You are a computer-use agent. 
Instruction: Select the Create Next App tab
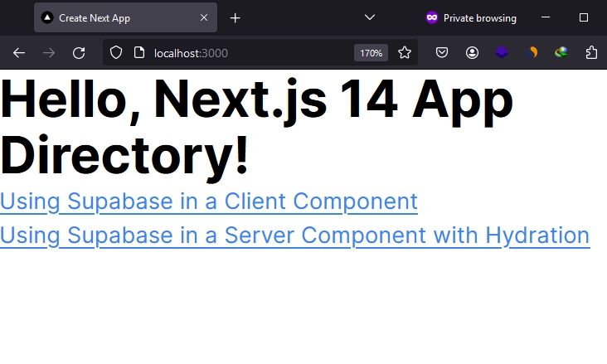point(125,17)
